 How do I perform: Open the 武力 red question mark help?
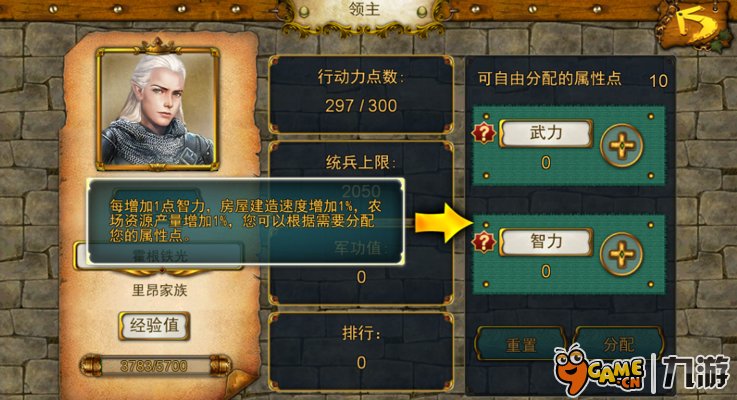point(484,133)
